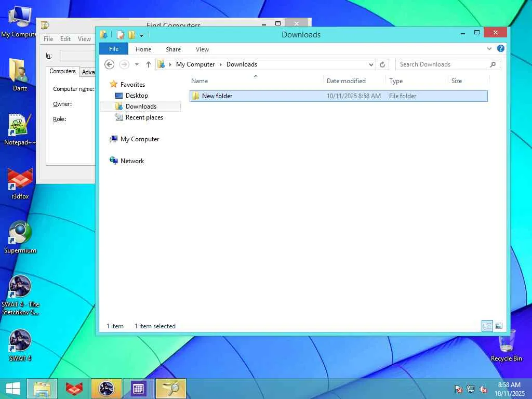The width and height of the screenshot is (532, 399).
Task: Click the Find Computers taskbar icon
Action: pyautogui.click(x=170, y=389)
